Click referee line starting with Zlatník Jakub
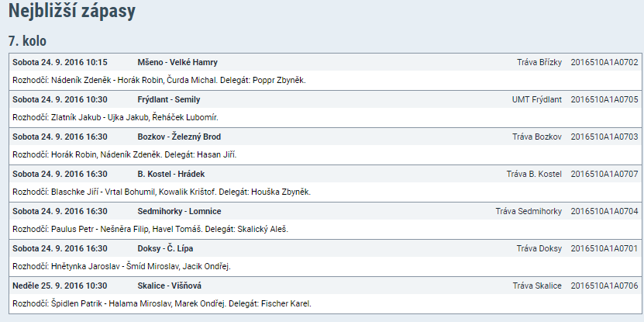The height and width of the screenshot is (322, 644). (x=116, y=117)
